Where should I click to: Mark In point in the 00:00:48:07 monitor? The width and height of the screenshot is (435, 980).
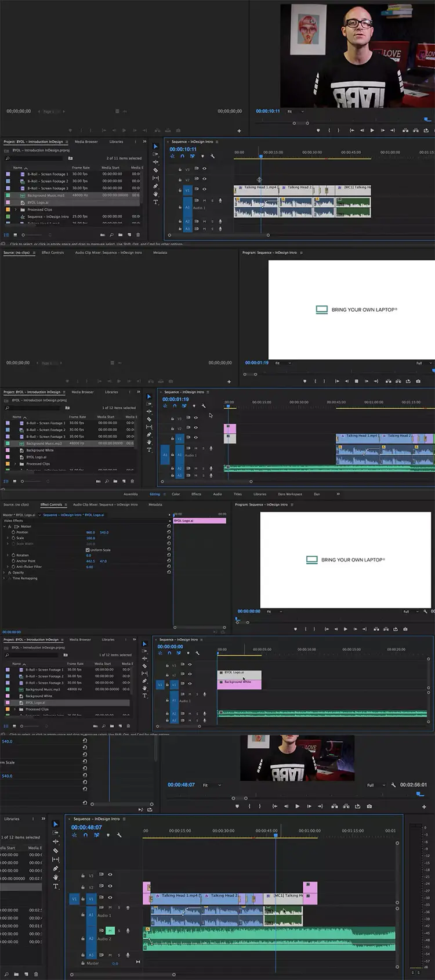pyautogui.click(x=249, y=806)
